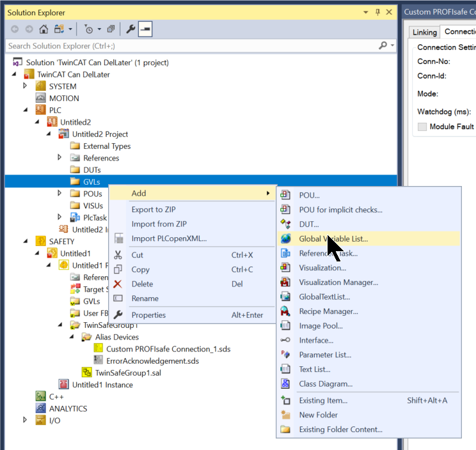The image size is (476, 450).
Task: Select ErrorAcknowledgement.sds file
Action: pos(152,361)
